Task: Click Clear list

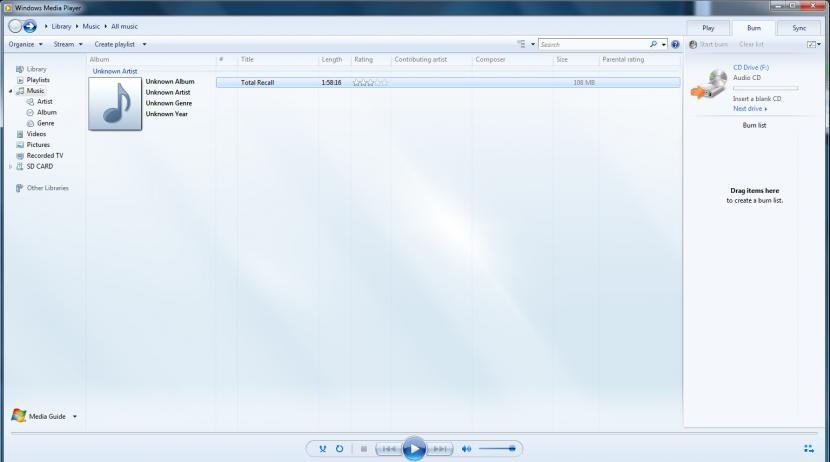Action: click(751, 44)
